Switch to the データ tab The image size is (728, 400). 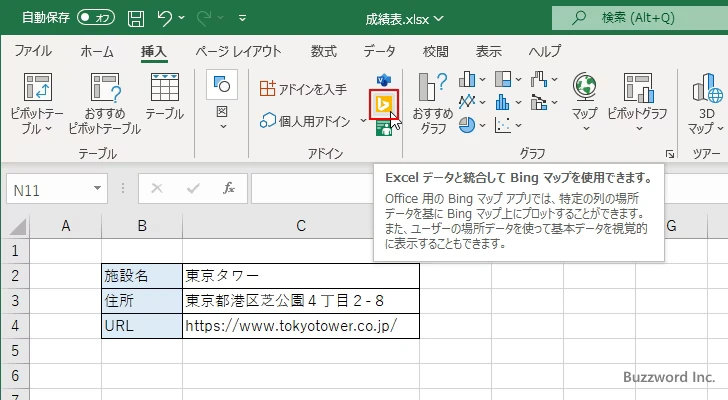point(379,51)
